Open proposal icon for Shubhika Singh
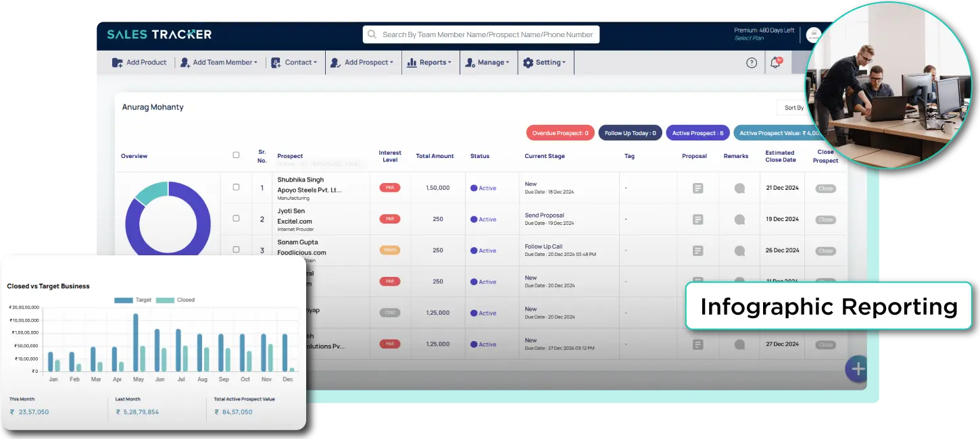The width and height of the screenshot is (980, 439). click(x=697, y=188)
